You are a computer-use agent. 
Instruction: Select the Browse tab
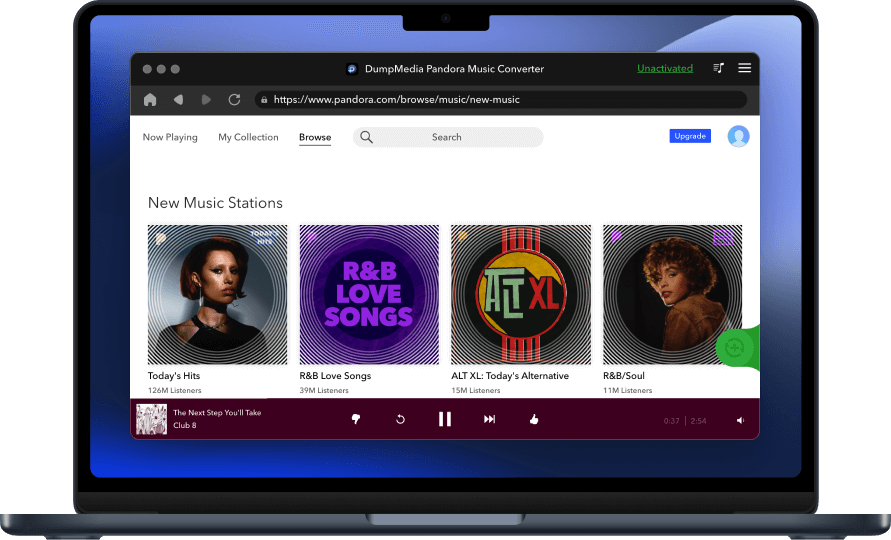(315, 137)
